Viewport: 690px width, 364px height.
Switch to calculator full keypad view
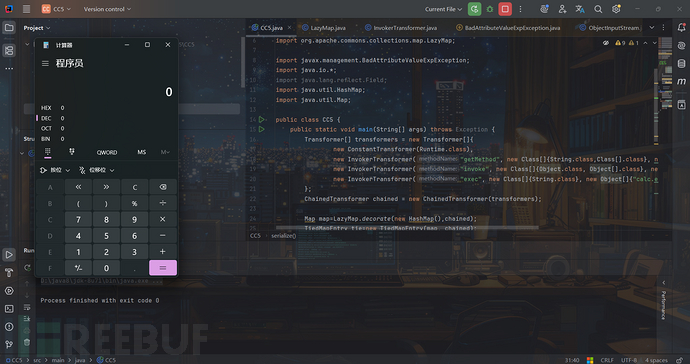48,152
